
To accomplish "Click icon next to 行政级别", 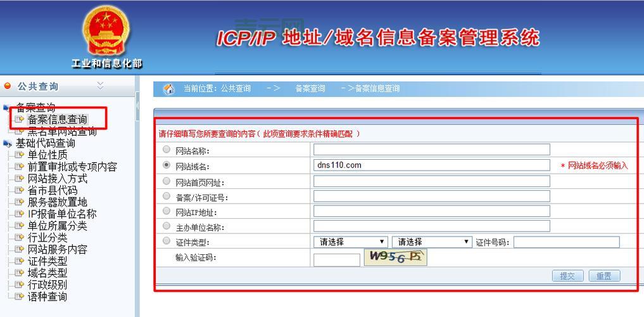I will coord(19,285).
